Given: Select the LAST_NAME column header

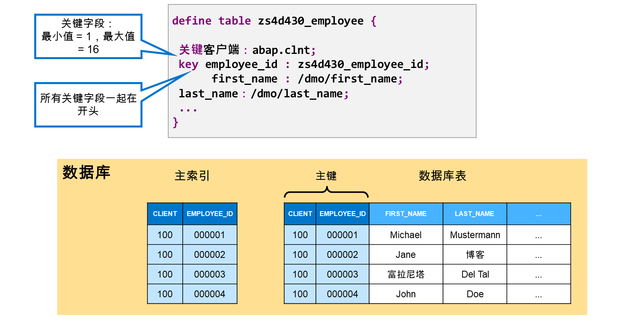Looking at the screenshot, I should click(x=475, y=214).
